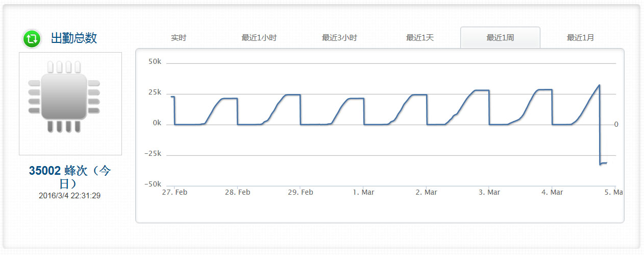
Task: Show the 最近1天 chart view
Action: (420, 38)
